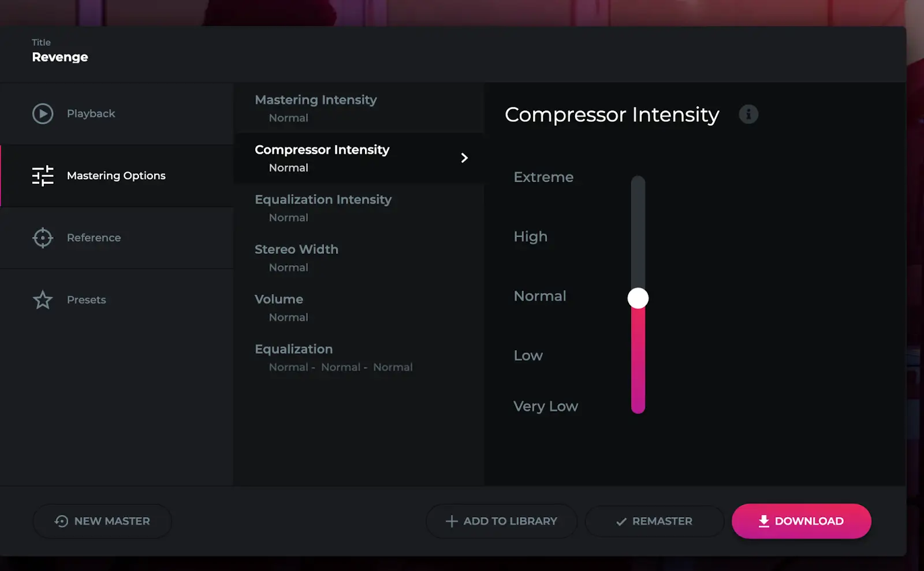Expand the Compressor Intensity chevron arrow

coord(464,158)
